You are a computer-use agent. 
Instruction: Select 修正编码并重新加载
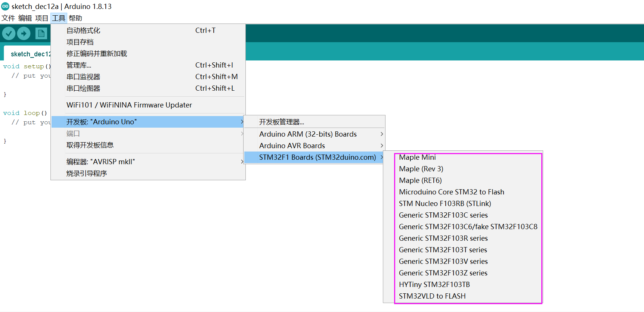148,53
